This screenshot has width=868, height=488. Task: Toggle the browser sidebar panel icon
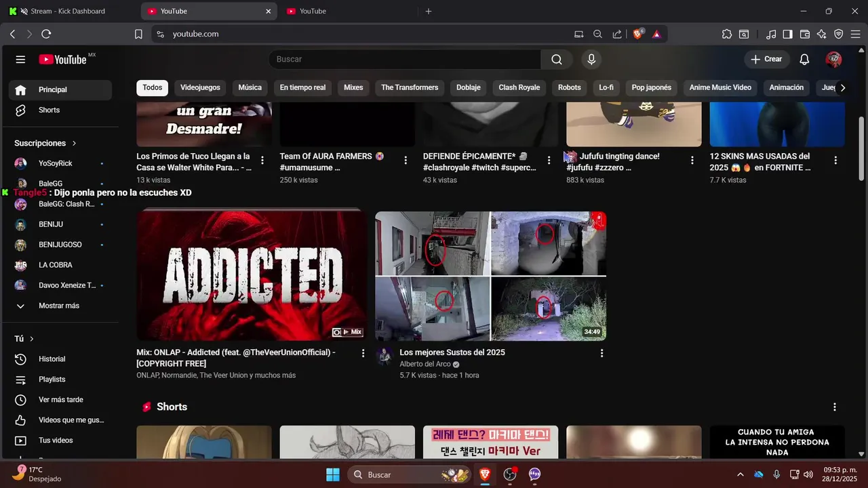[x=787, y=34]
